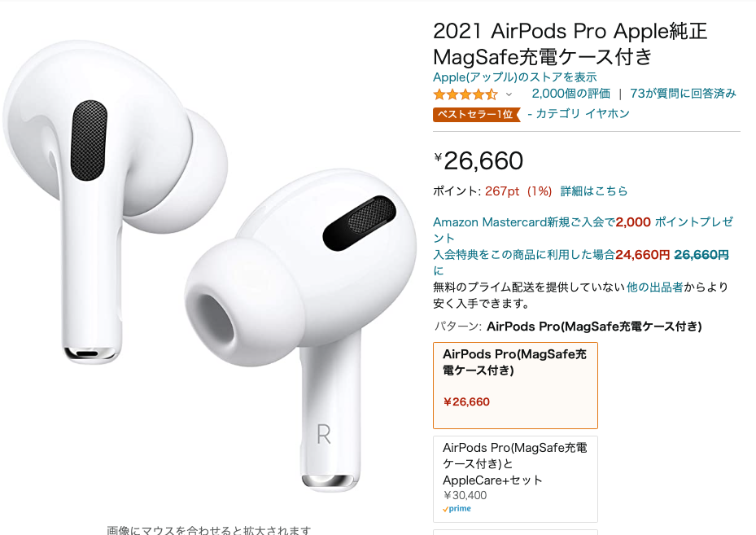Click the ベストセラー1位 badge
The height and width of the screenshot is (535, 756).
(476, 114)
